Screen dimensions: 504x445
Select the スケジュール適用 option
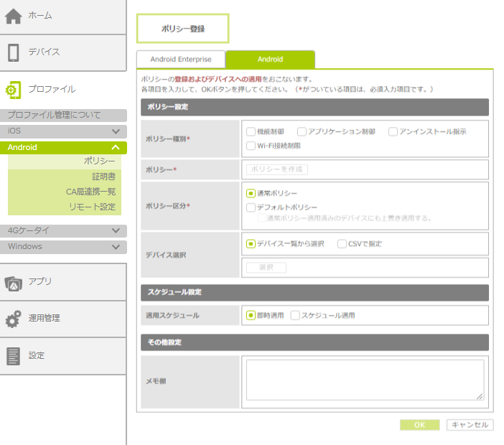tap(295, 316)
